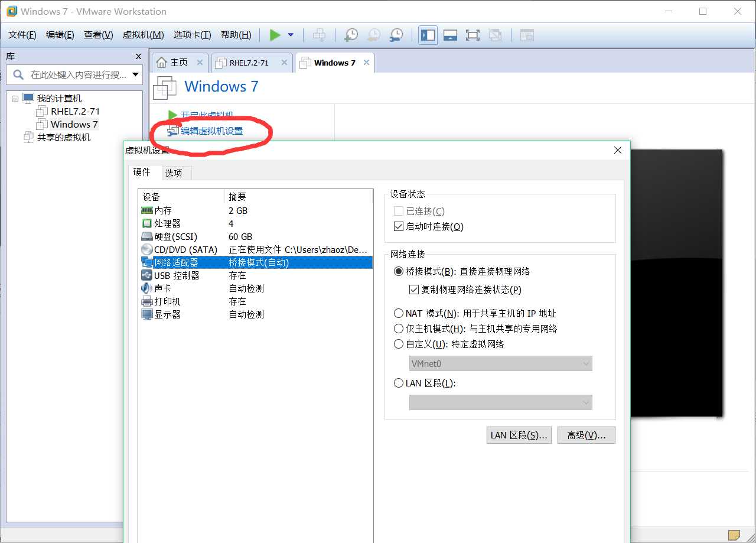Toggle the thumbnail bar icon
Screen dimensions: 756x543
click(450, 35)
